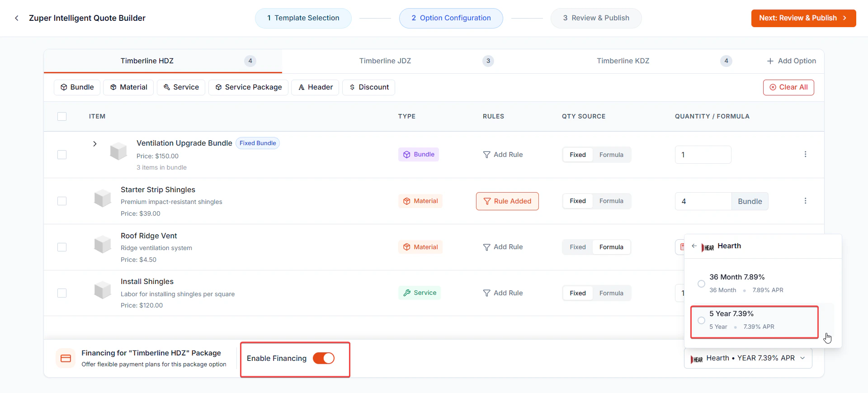Open the Hearth YEAR 7.39% APR dropdown
This screenshot has height=393, width=868.
748,358
